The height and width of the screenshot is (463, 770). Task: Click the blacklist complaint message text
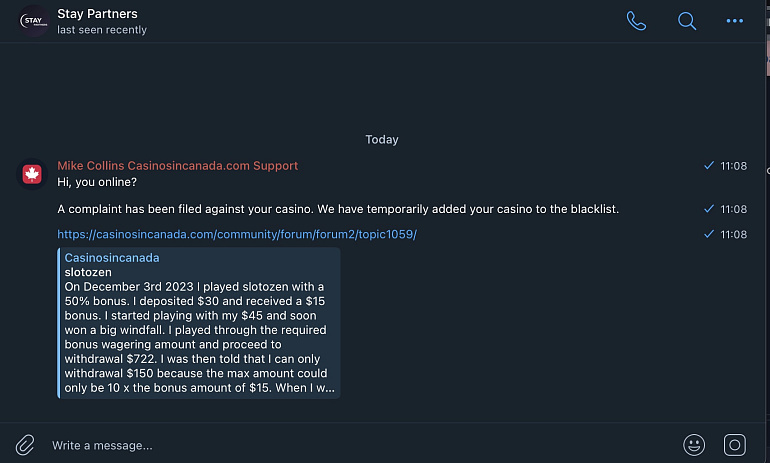click(338, 209)
